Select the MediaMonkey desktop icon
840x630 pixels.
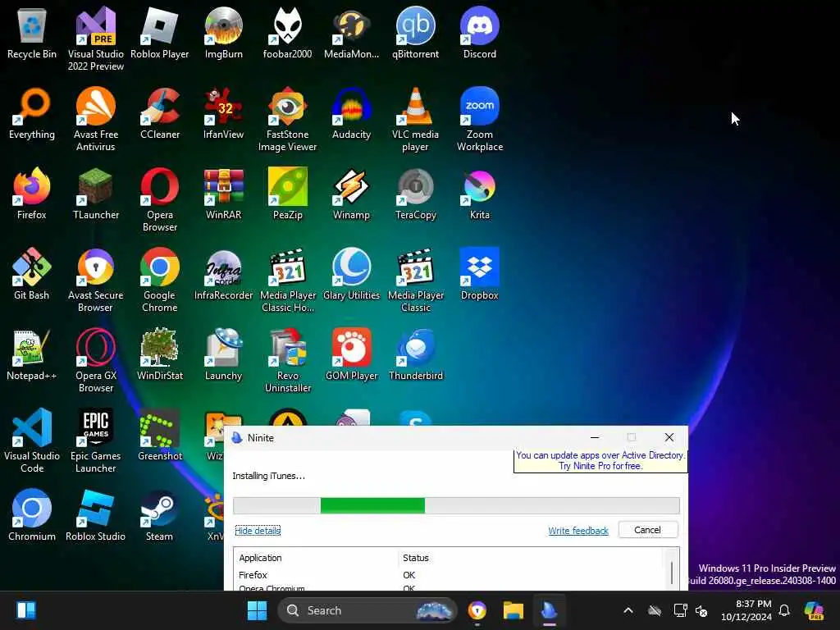(351, 33)
